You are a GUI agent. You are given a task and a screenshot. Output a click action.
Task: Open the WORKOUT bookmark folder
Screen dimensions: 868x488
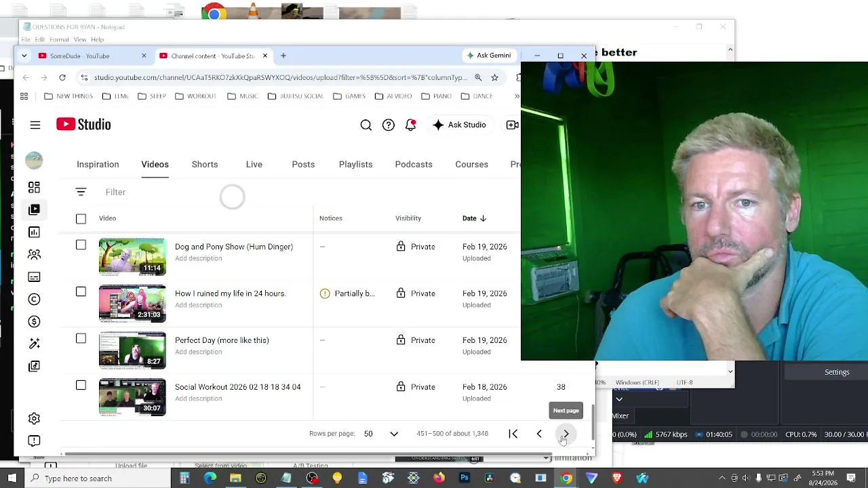[x=195, y=96]
